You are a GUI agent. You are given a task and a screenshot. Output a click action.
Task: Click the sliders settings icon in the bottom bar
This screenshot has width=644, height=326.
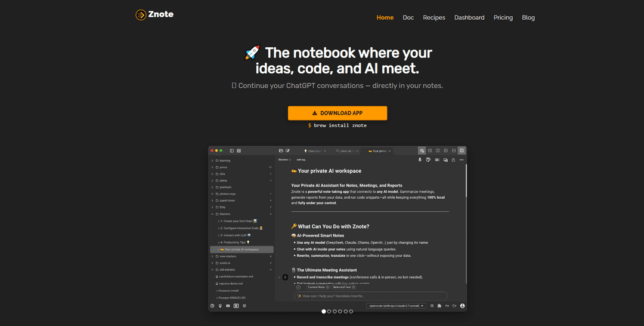pos(244,306)
